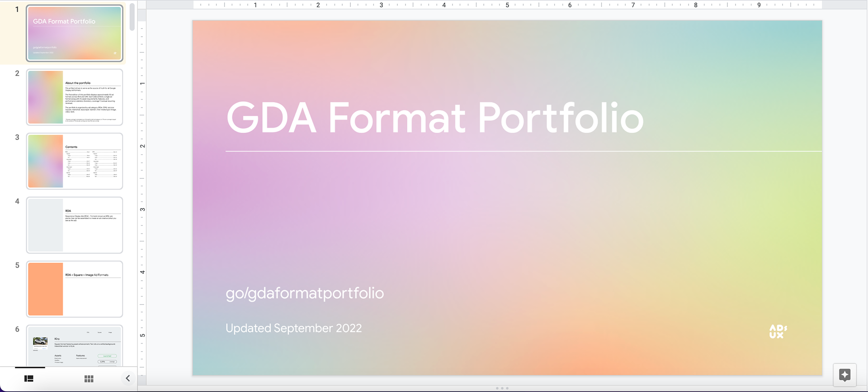The height and width of the screenshot is (392, 868).
Task: Click the title text GDA Format Portfolio
Action: point(435,118)
